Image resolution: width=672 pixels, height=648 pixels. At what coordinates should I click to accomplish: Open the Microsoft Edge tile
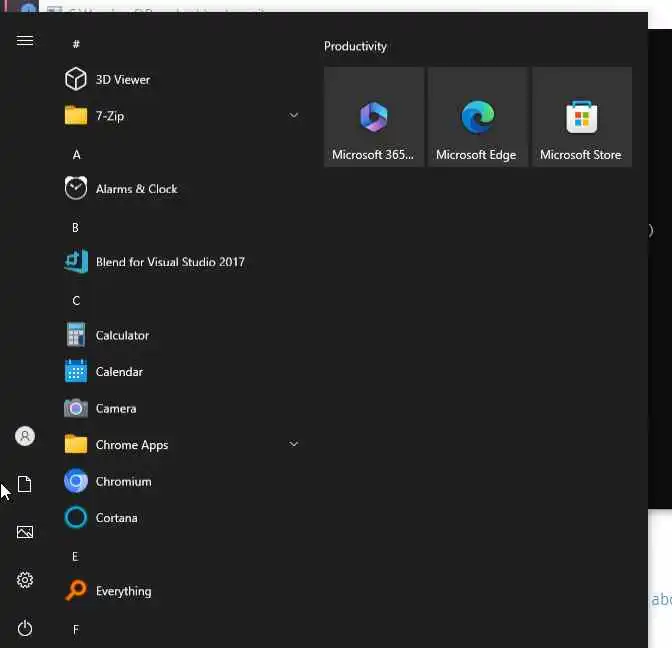pyautogui.click(x=478, y=117)
